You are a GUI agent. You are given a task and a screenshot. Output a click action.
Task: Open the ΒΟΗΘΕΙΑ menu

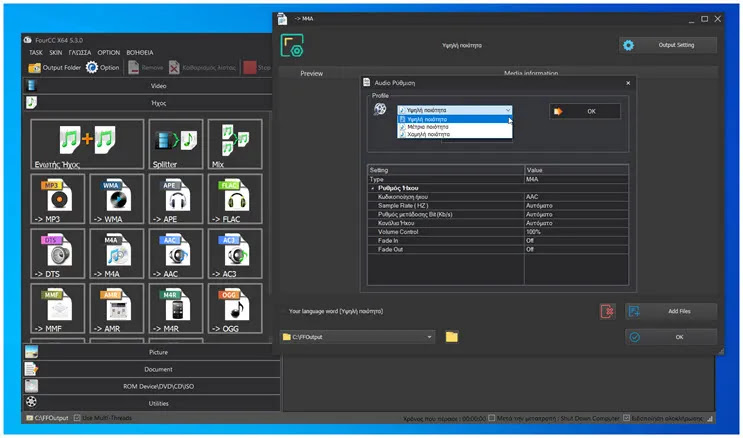pyautogui.click(x=140, y=53)
